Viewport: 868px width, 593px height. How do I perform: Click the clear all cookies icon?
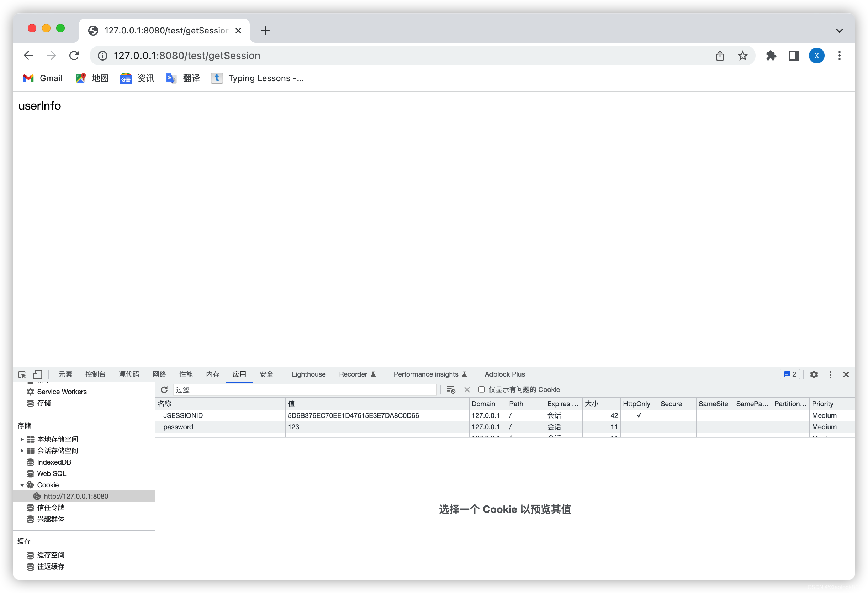point(451,390)
